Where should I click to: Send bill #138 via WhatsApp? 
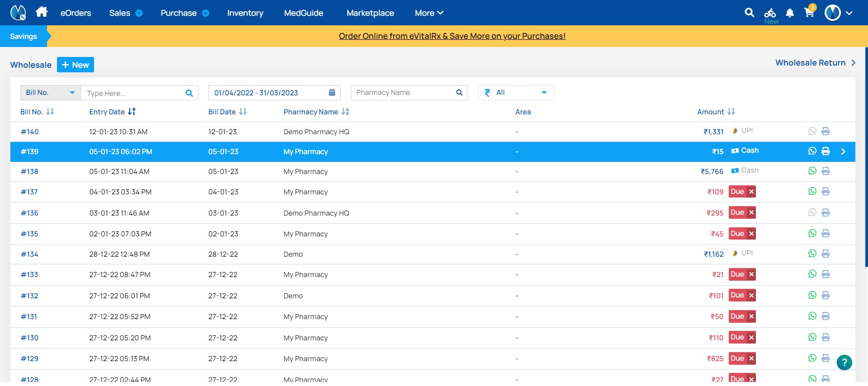(812, 171)
